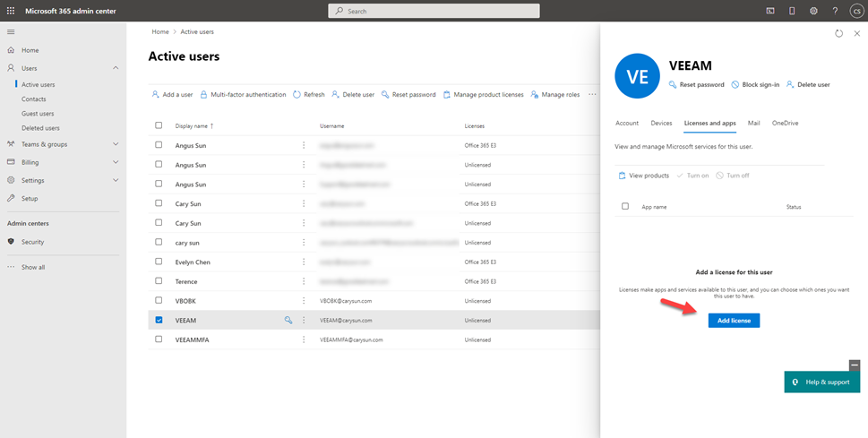
Task: Open more options for Terence row
Action: pyautogui.click(x=304, y=281)
